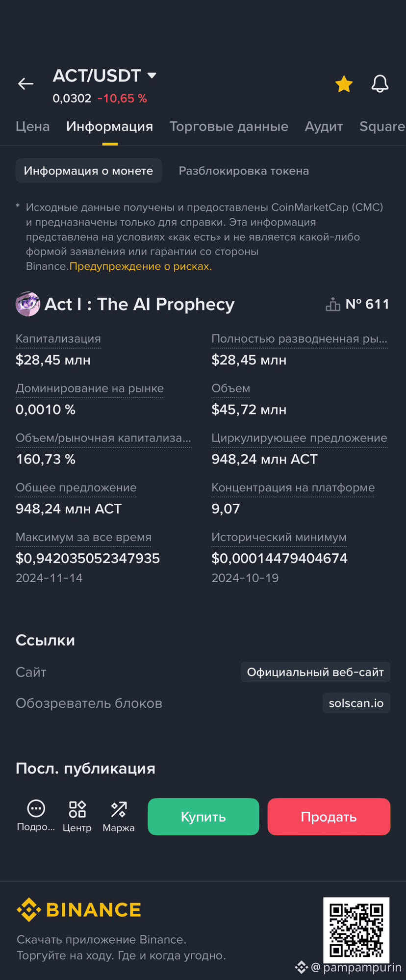Tap the Act I token avatar icon
This screenshot has height=980, width=406.
28,304
